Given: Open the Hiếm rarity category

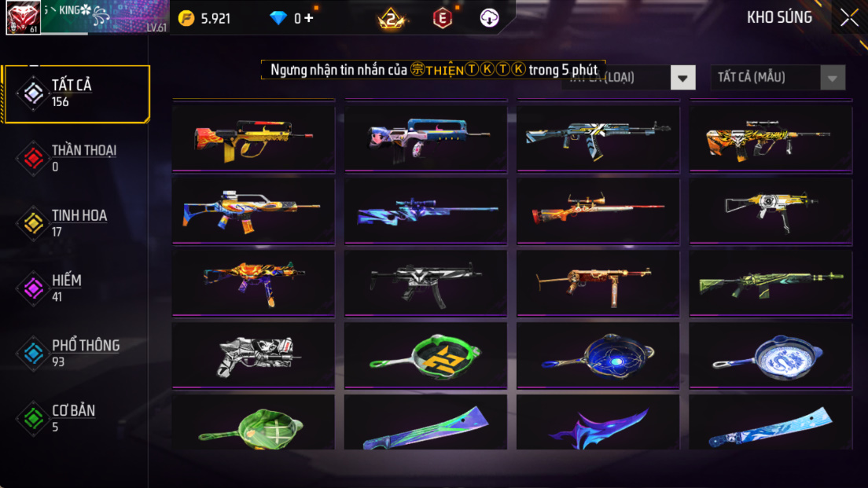Looking at the screenshot, I should (76, 288).
